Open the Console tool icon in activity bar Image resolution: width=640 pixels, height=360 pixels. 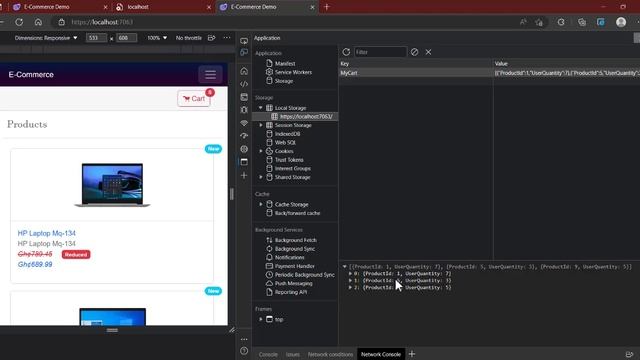pyautogui.click(x=244, y=97)
